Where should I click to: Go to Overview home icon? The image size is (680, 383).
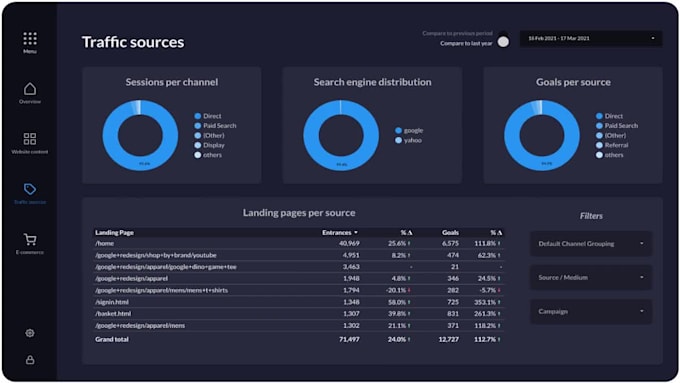[30, 88]
